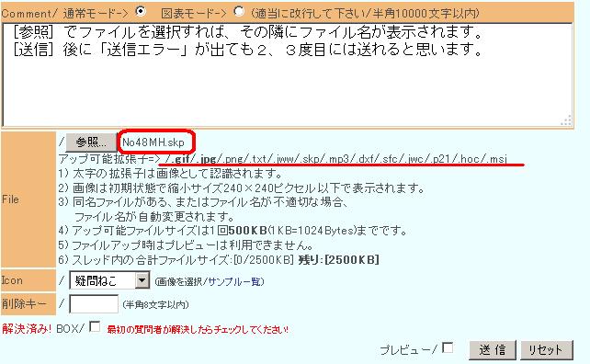Click the 送信 submit button
590x364 pixels.
click(493, 350)
